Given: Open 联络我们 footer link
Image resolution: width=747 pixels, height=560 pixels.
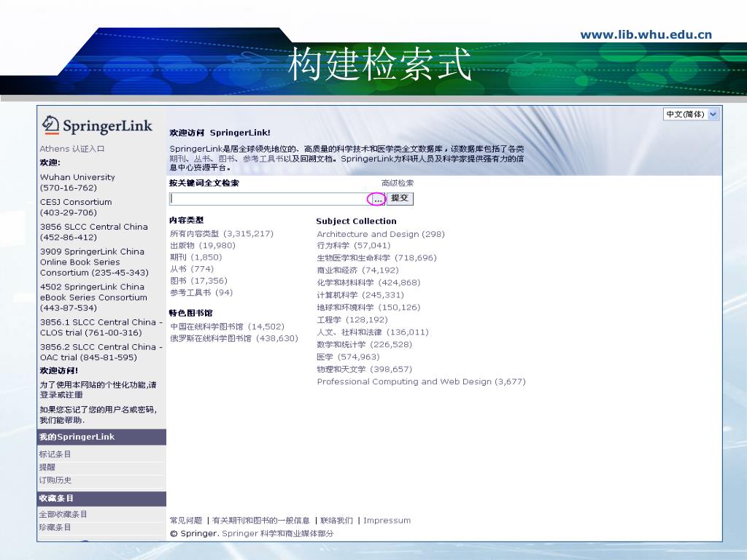Looking at the screenshot, I should (336, 520).
